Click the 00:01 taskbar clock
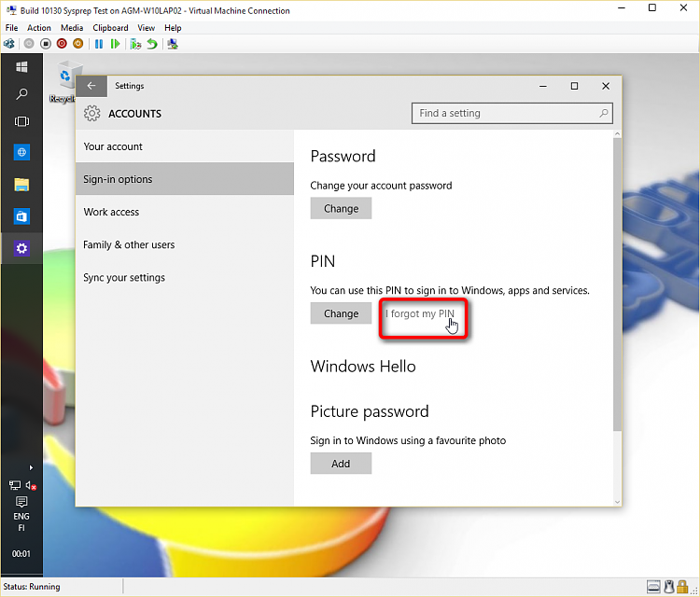 pyautogui.click(x=21, y=554)
